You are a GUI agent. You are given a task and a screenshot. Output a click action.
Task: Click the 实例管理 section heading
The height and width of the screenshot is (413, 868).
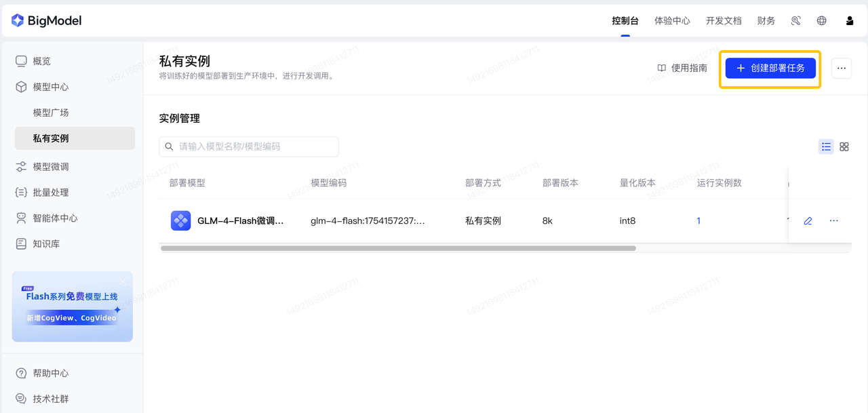[180, 119]
